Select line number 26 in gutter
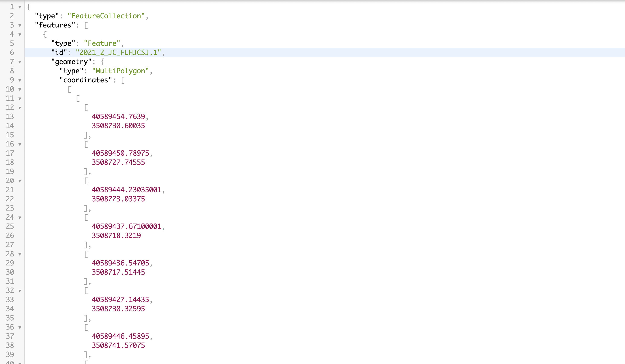The width and height of the screenshot is (625, 364). (x=10, y=235)
